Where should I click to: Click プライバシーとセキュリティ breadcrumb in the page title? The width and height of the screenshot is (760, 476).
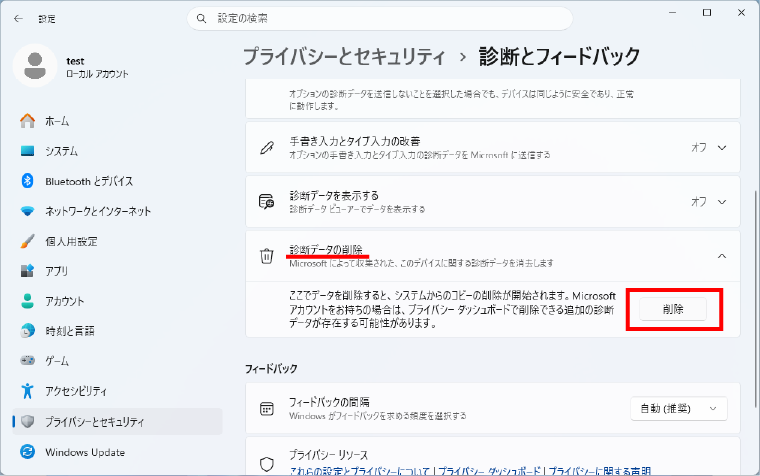344,56
